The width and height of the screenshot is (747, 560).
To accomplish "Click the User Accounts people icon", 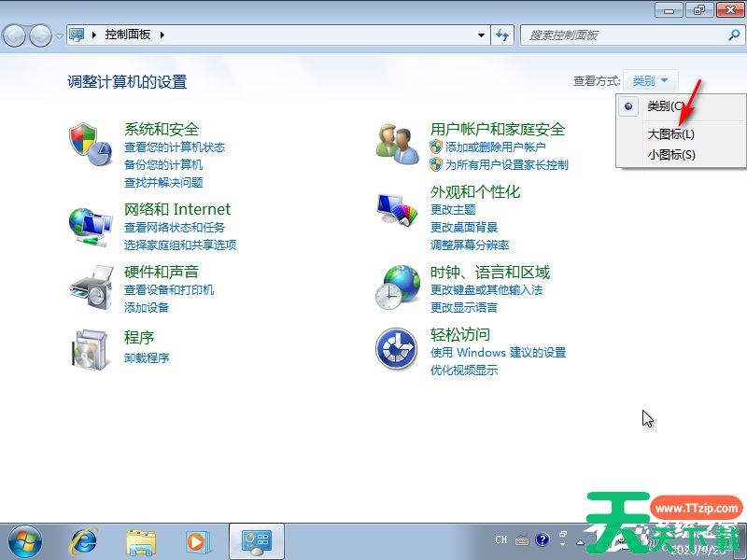I will point(397,145).
